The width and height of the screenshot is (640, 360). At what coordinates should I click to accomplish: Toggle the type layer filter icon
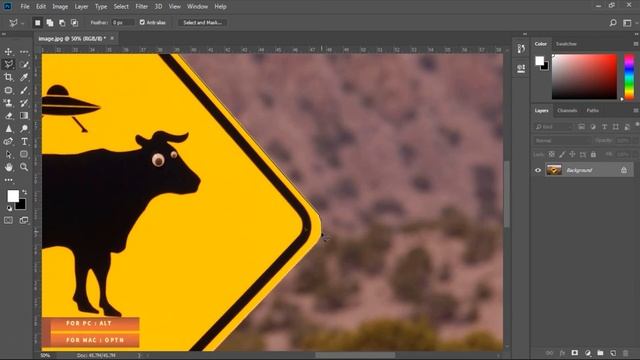pos(604,127)
